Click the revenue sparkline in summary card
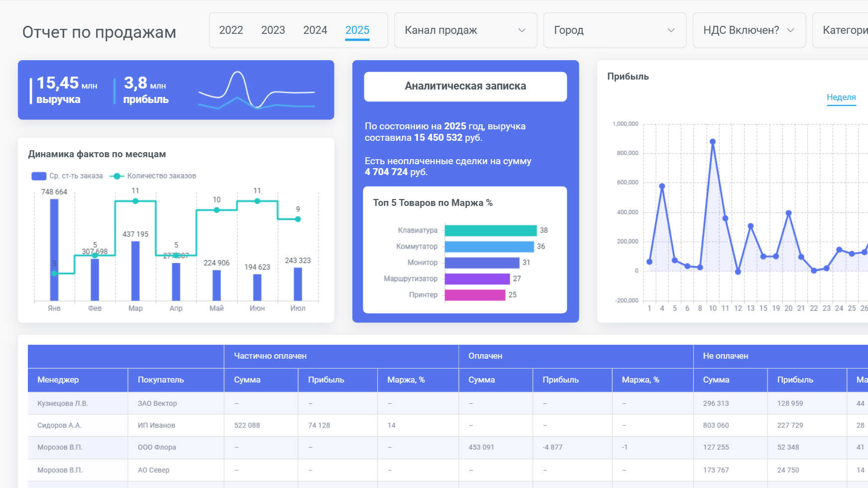This screenshot has width=868, height=488. (257, 90)
